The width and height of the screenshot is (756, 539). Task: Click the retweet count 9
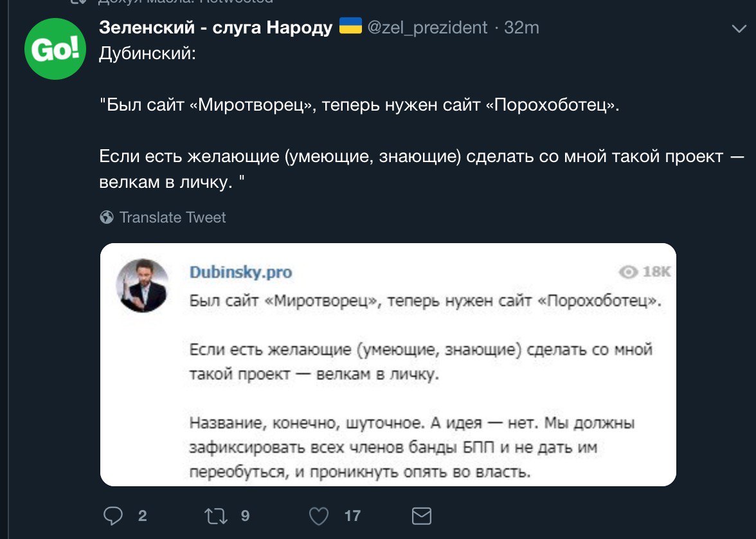pos(246,516)
